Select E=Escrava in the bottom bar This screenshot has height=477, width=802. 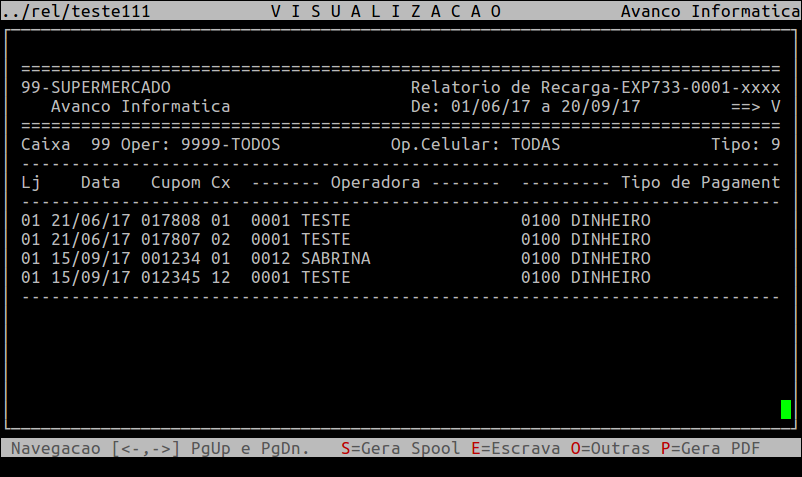[x=515, y=449]
